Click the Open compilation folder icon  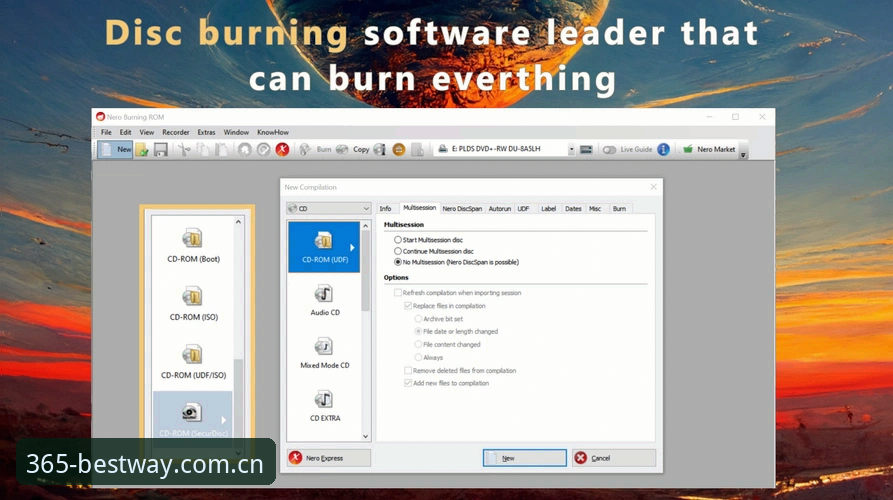click(x=142, y=150)
